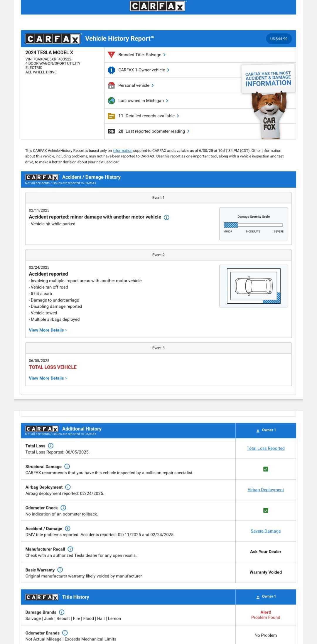Click Owner 1 person icon in Additional History
The image size is (317, 644).
click(258, 431)
